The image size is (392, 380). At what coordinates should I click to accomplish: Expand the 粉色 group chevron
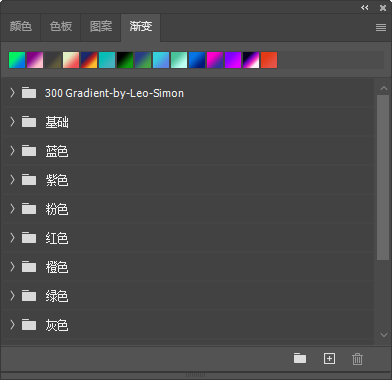(12, 209)
